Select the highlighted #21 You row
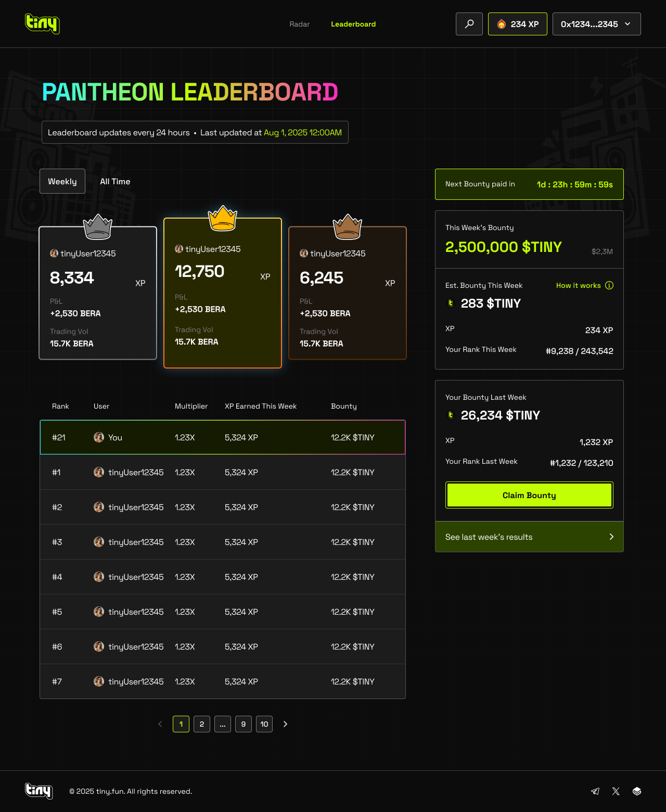 pyautogui.click(x=223, y=437)
